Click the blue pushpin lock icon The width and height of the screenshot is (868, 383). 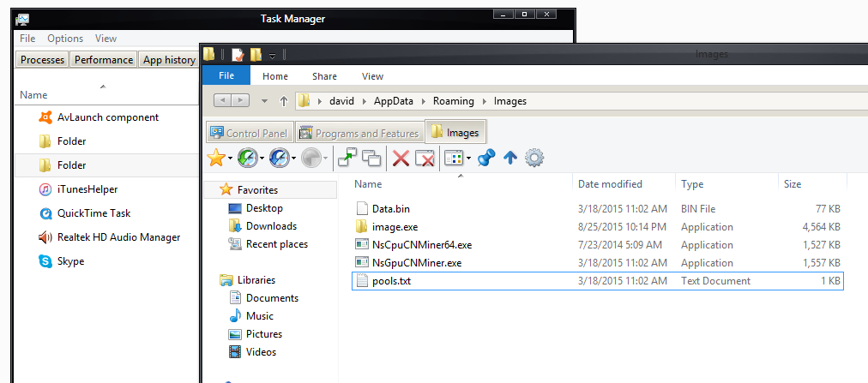click(486, 159)
